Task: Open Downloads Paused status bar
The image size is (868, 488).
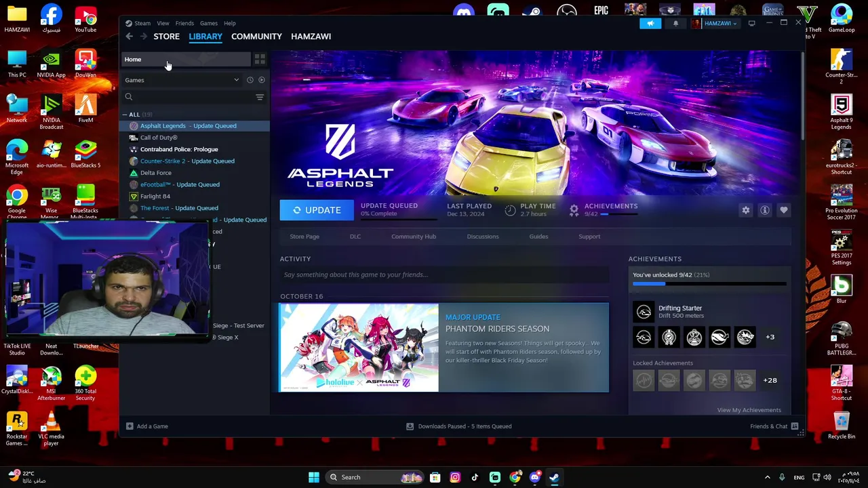Action: [458, 426]
